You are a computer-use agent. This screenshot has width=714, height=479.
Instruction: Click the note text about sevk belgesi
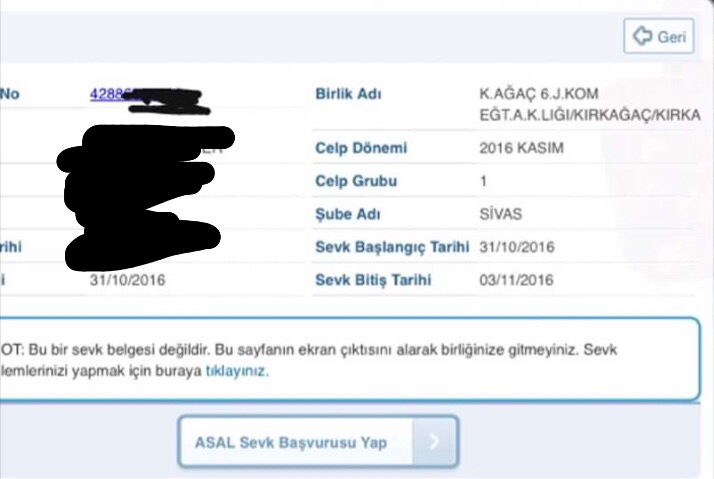point(309,360)
